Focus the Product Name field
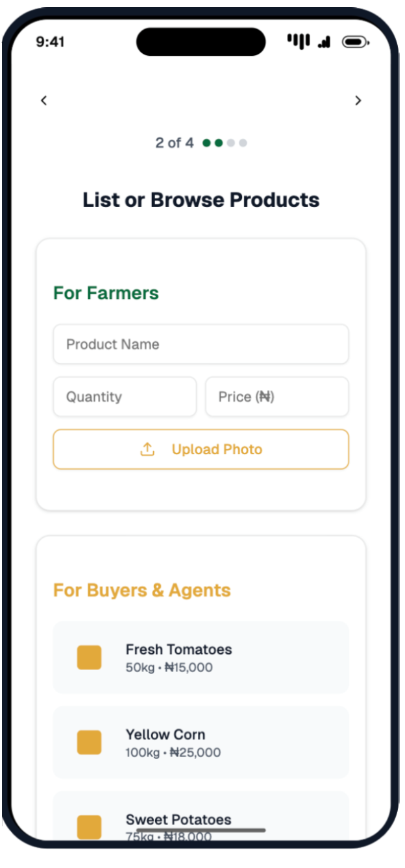 [x=201, y=344]
